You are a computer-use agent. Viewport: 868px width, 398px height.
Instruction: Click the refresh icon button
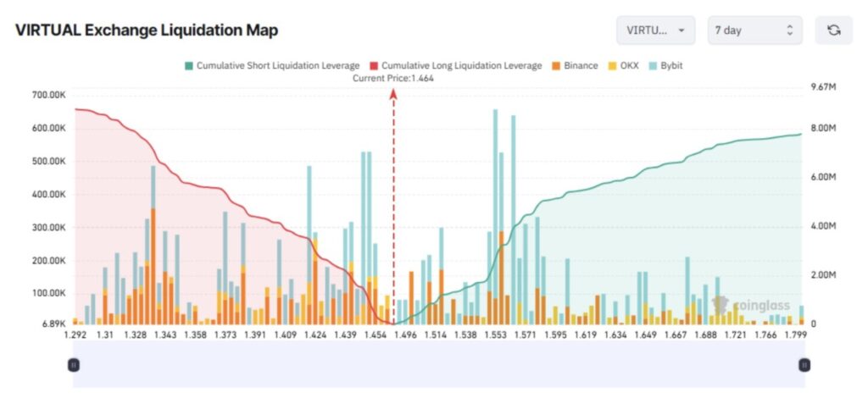833,30
